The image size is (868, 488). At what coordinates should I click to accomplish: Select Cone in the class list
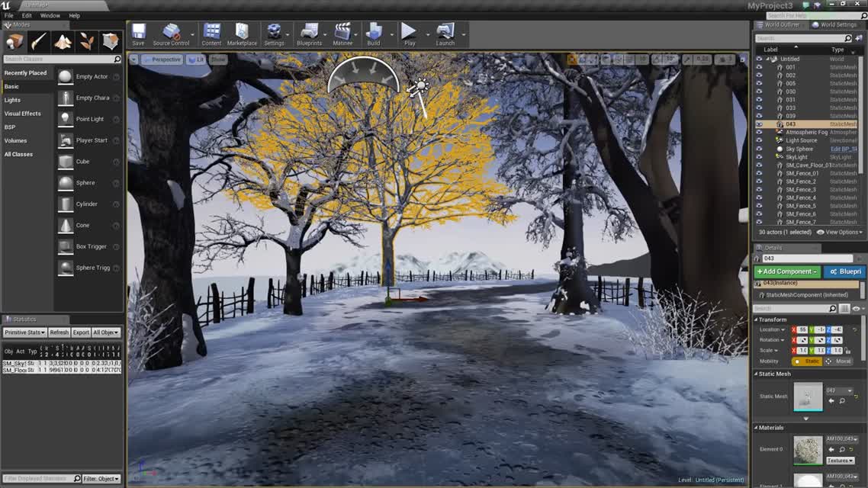(88, 225)
